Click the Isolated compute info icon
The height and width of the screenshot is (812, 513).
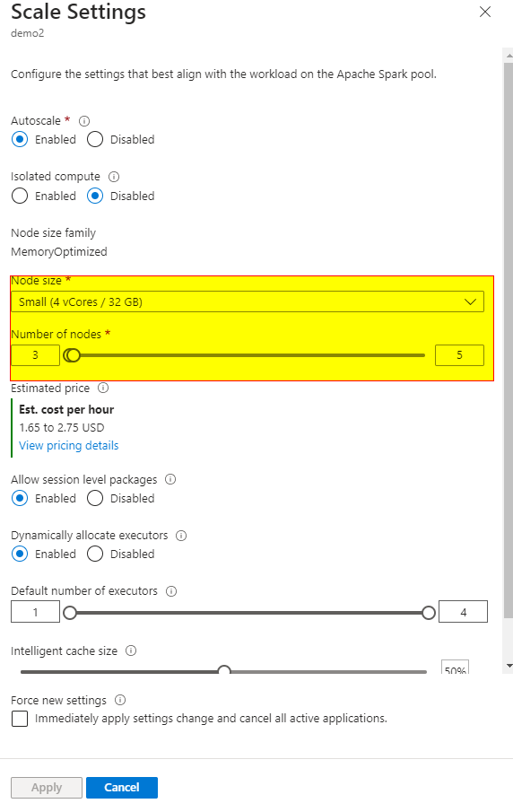[x=114, y=177]
